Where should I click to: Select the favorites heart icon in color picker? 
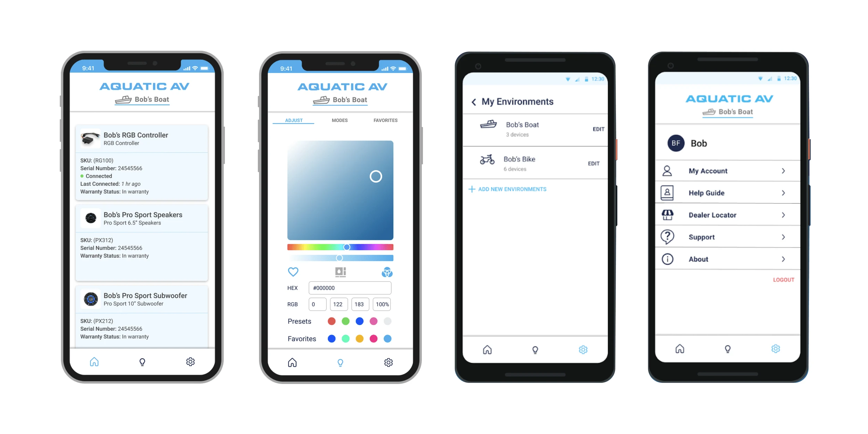[292, 272]
